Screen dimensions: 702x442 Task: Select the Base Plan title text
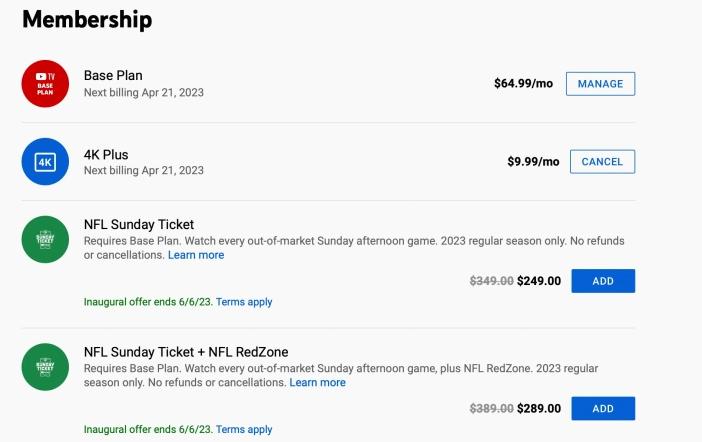[113, 75]
